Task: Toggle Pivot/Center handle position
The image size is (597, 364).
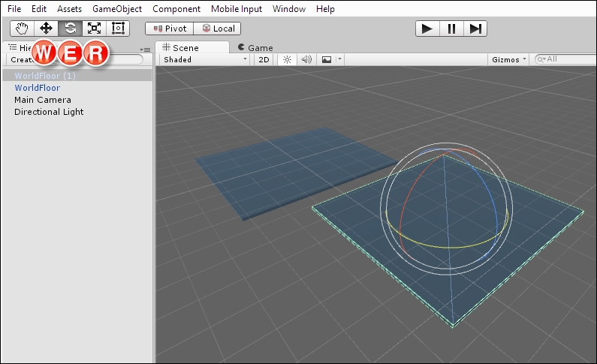Action: pos(169,29)
